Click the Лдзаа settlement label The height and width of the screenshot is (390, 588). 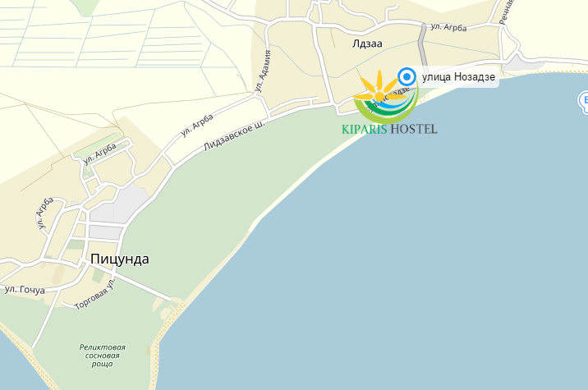coord(367,44)
